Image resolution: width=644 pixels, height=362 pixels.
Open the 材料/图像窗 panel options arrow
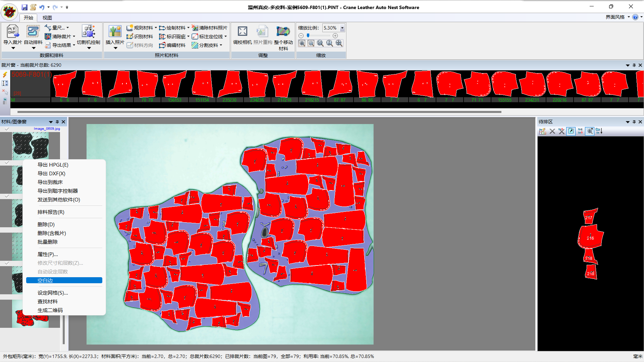pos(51,122)
